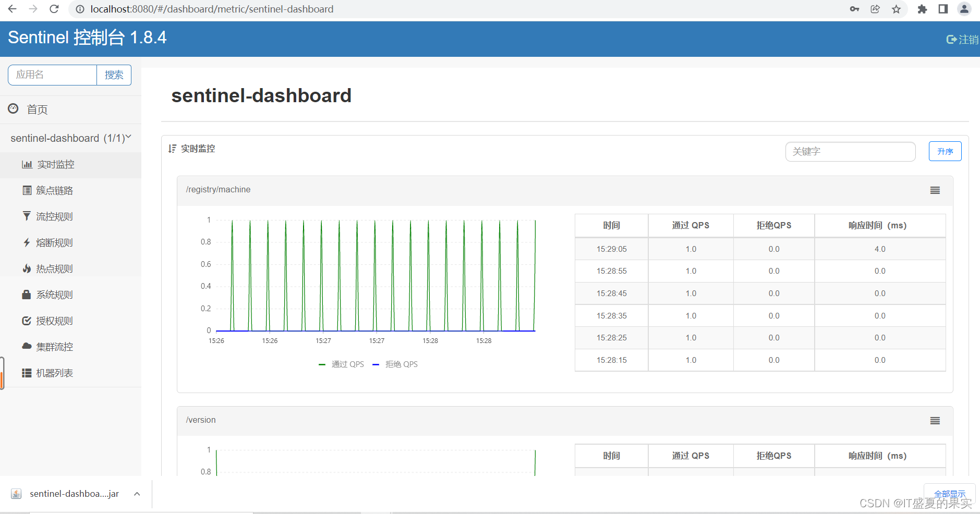The image size is (980, 514).
Task: Click the /version resource title
Action: pyautogui.click(x=201, y=420)
